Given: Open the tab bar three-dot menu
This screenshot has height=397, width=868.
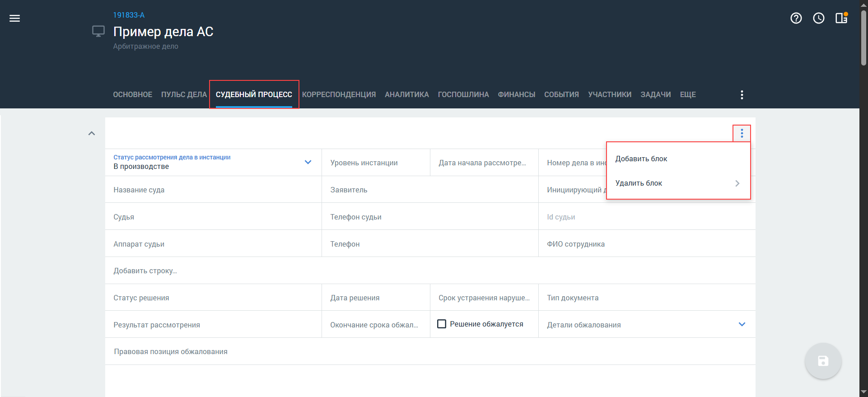Looking at the screenshot, I should [742, 95].
